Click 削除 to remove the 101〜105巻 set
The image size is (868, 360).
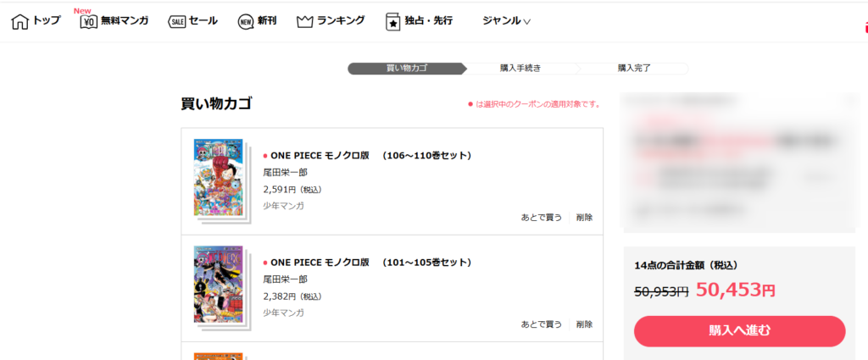tap(584, 324)
